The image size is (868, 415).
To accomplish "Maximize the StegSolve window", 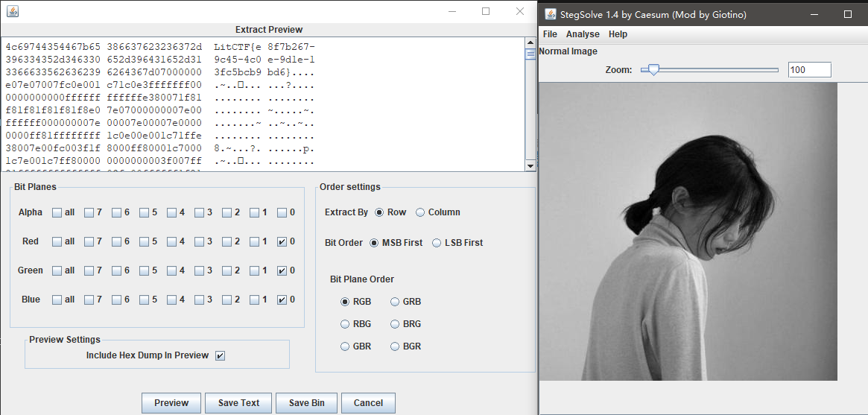I will [847, 14].
